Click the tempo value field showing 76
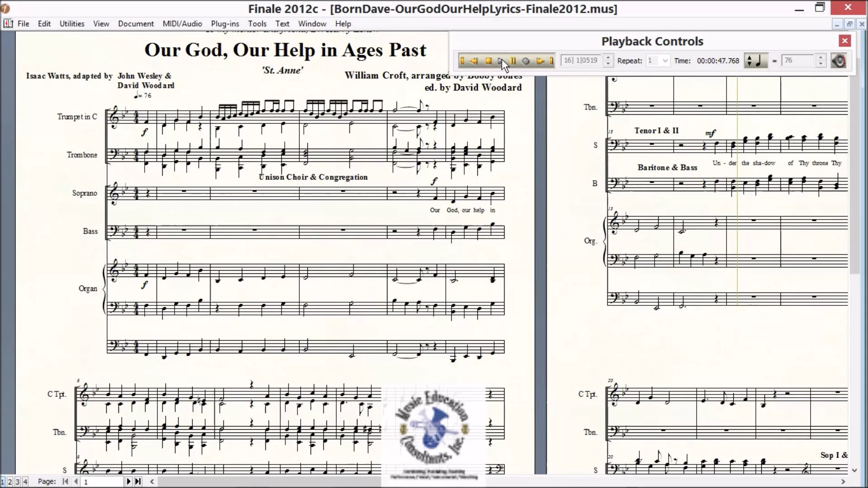Viewport: 868px width, 488px height. [798, 60]
